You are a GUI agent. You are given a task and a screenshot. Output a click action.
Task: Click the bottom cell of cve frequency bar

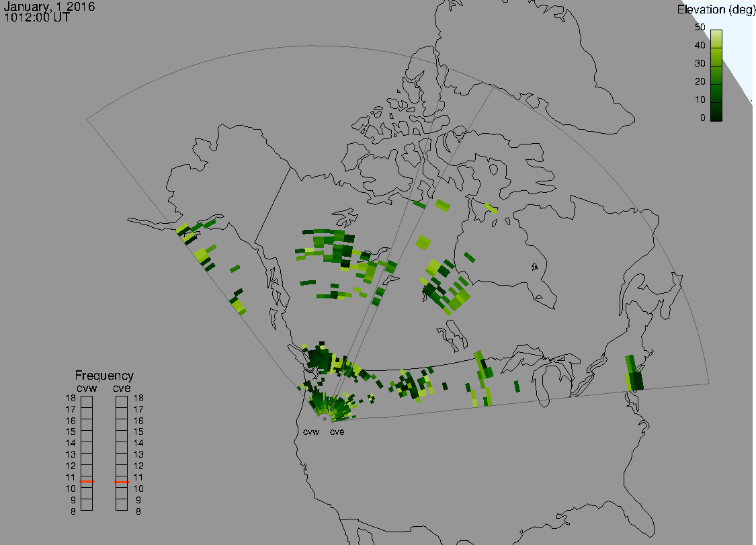[x=122, y=505]
